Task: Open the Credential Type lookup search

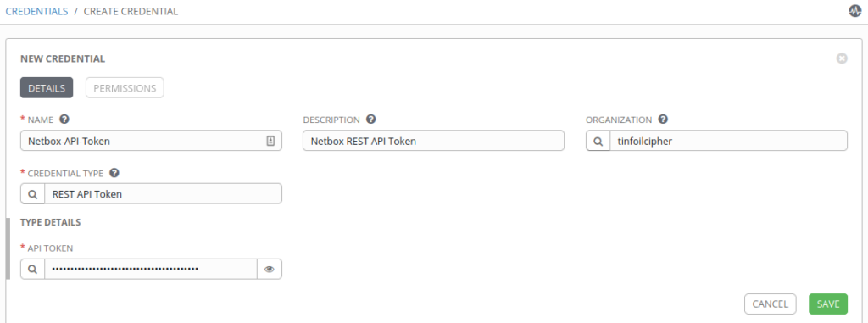Action: pos(33,194)
